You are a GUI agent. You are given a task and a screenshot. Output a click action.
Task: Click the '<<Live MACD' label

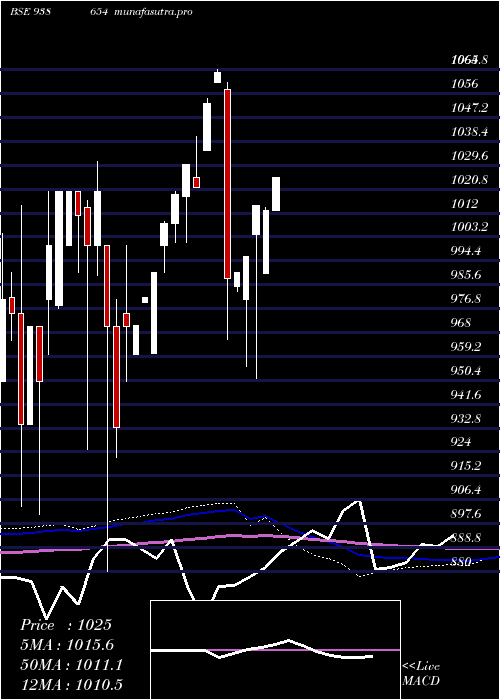[421, 673]
